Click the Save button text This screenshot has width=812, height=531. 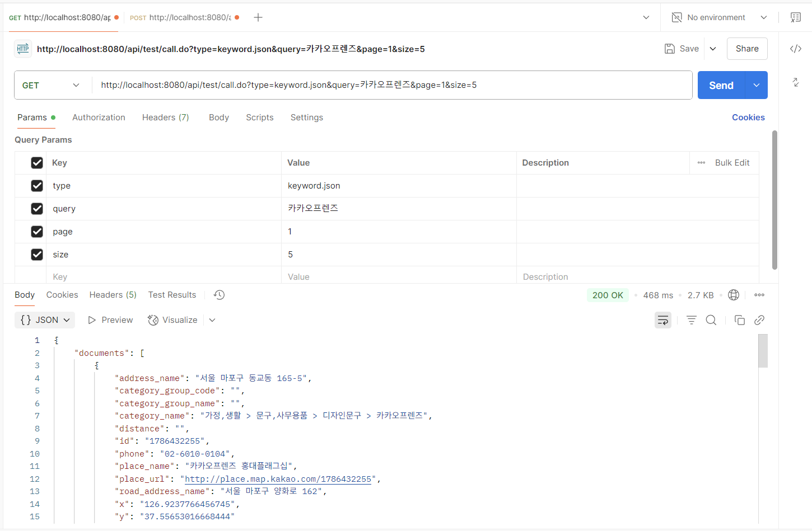coord(689,49)
